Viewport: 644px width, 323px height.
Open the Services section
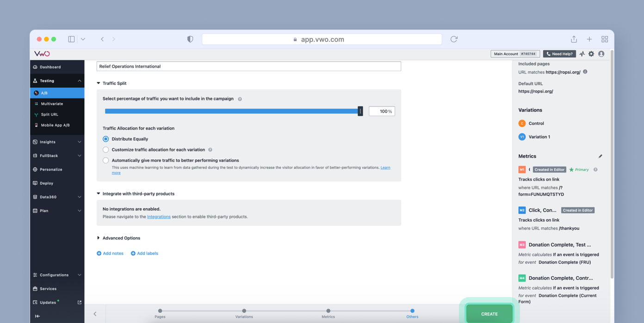coord(47,288)
